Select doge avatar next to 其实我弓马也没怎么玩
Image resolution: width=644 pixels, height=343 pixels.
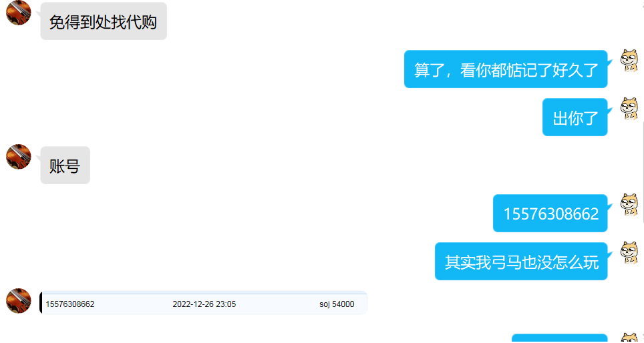[629, 253]
